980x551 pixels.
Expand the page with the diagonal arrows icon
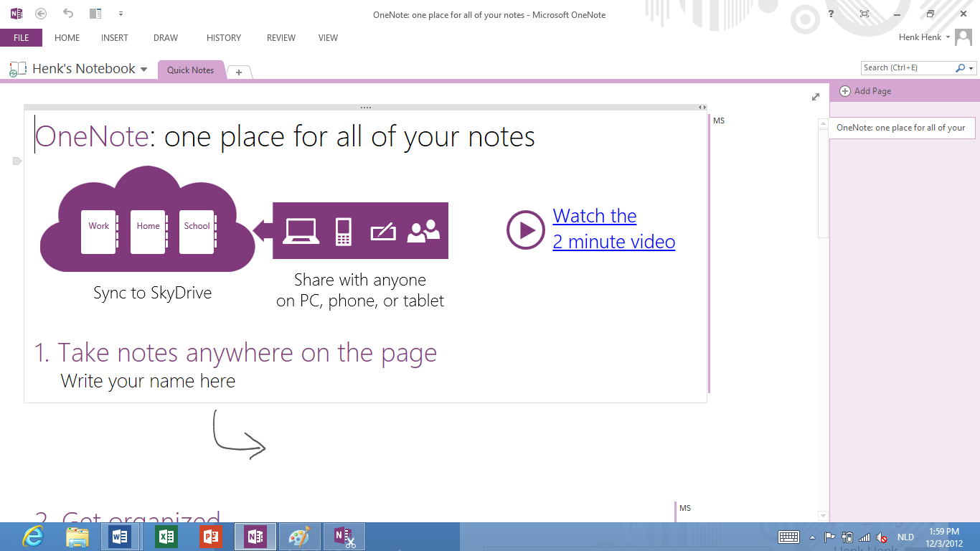pos(816,97)
